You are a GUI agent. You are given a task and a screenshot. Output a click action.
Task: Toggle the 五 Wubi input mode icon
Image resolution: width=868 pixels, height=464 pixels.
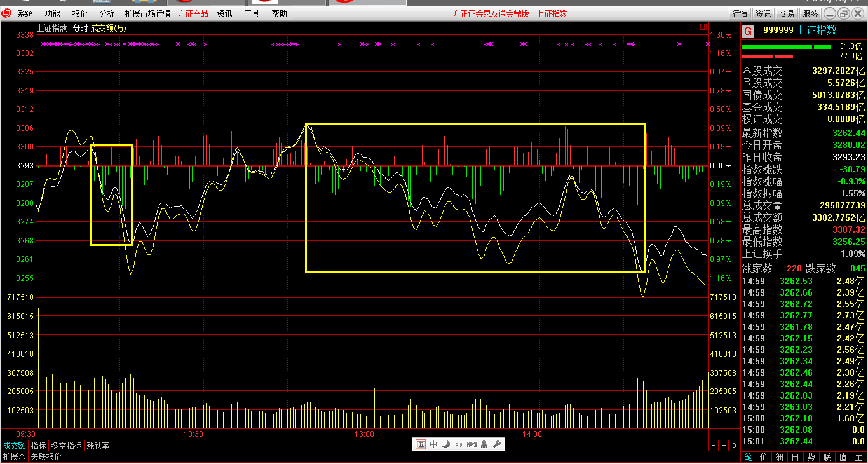click(x=421, y=445)
